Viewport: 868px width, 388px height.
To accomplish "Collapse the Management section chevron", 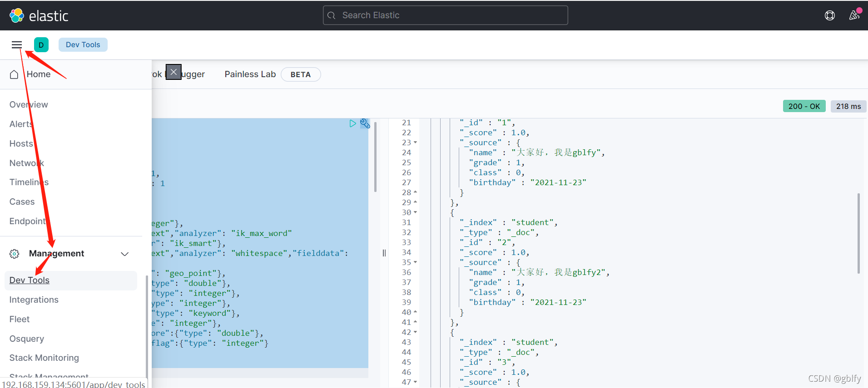I will (124, 254).
